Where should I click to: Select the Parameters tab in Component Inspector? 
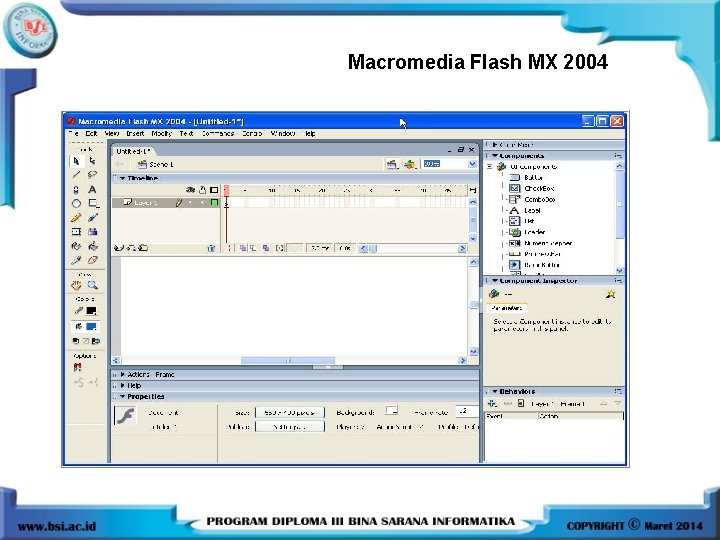tap(507, 308)
